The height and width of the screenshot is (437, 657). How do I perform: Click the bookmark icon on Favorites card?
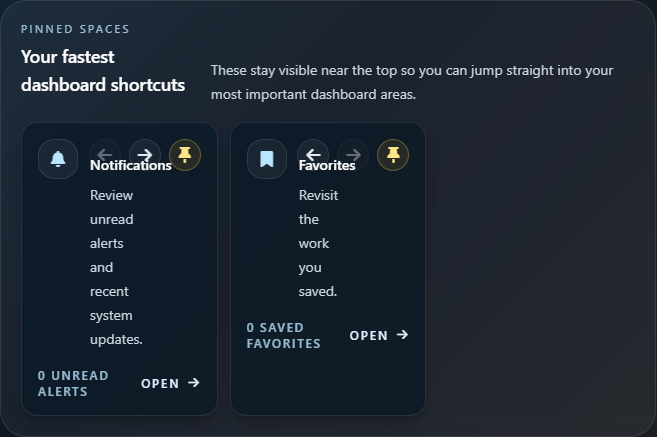click(x=267, y=159)
